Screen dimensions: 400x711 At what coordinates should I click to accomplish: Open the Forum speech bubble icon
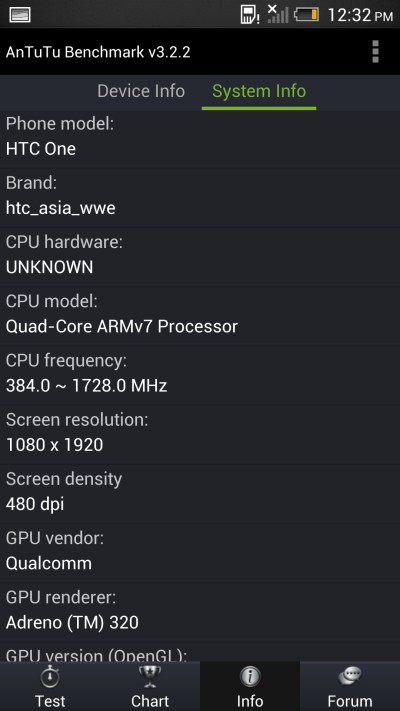[x=350, y=678]
